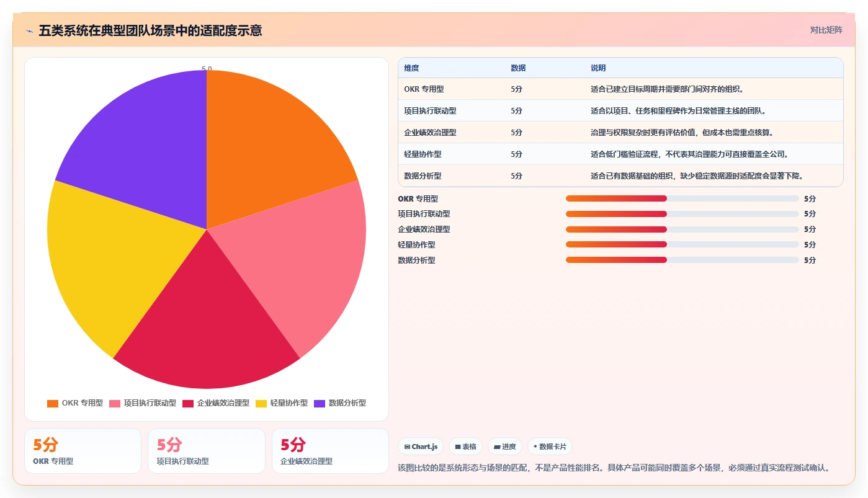Click the 数据分析型 progress bar

click(682, 260)
